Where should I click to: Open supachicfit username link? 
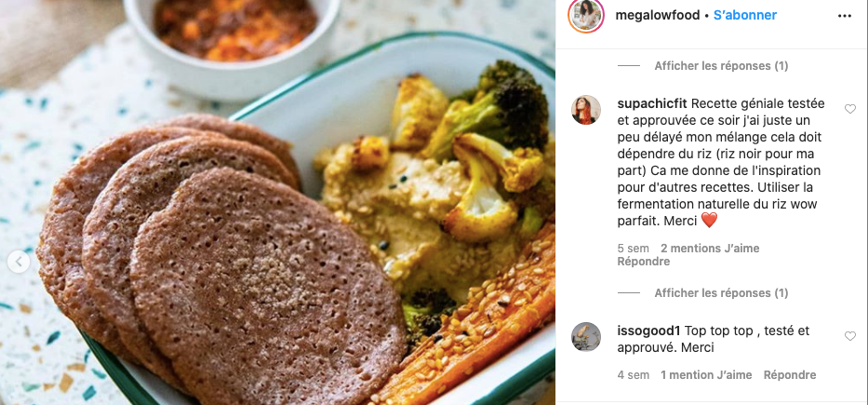pyautogui.click(x=652, y=103)
